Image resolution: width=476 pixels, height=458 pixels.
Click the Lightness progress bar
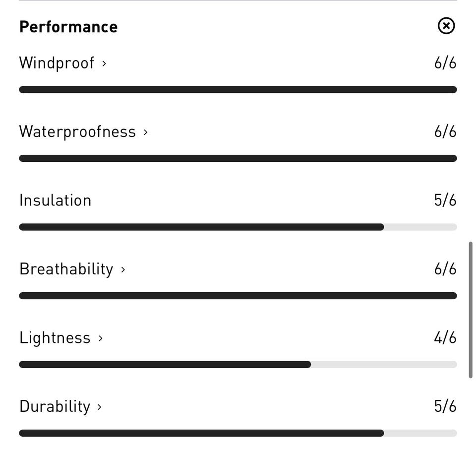click(x=238, y=365)
